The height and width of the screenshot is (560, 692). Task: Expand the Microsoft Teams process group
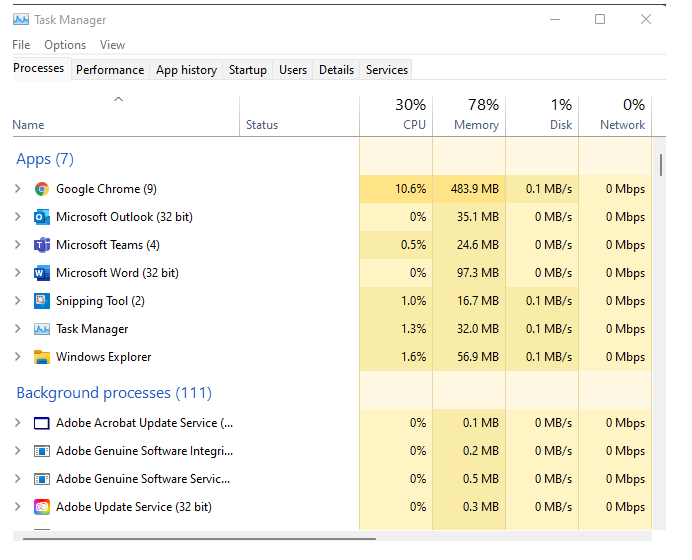coord(17,245)
